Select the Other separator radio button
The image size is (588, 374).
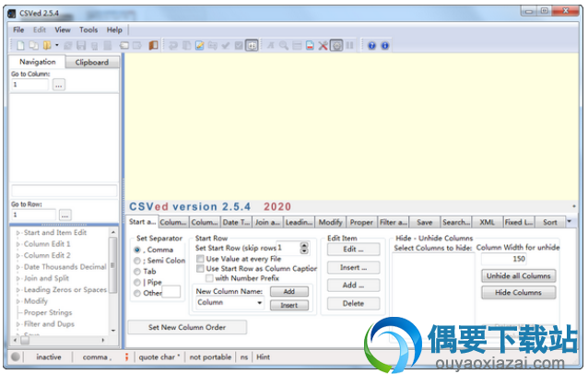point(137,293)
